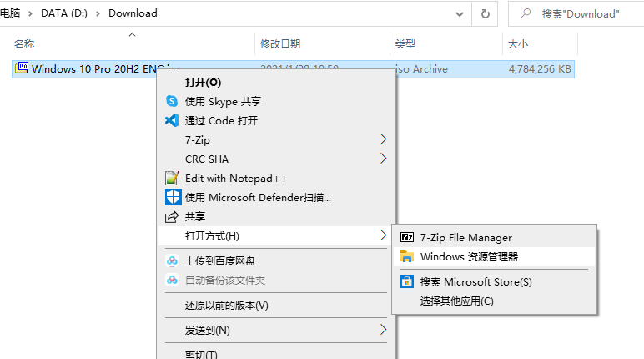Viewport: 644px width, 359px height.
Task: Click the 7-Zip File Manager icon
Action: tap(408, 238)
